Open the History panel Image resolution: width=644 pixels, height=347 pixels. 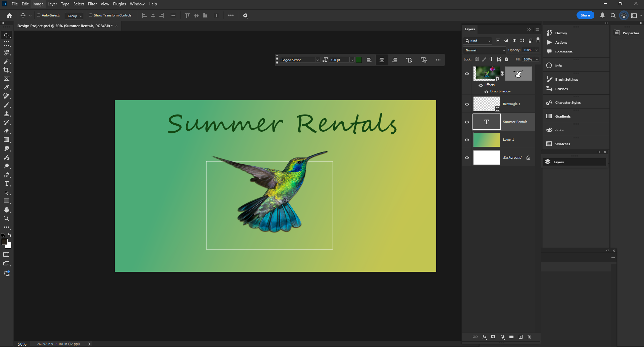tap(561, 33)
